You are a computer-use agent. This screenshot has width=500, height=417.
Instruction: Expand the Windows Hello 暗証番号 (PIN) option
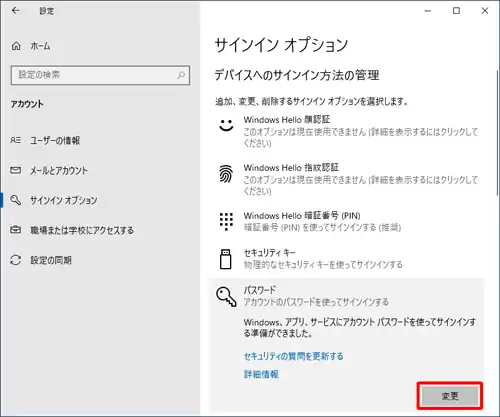(346, 221)
